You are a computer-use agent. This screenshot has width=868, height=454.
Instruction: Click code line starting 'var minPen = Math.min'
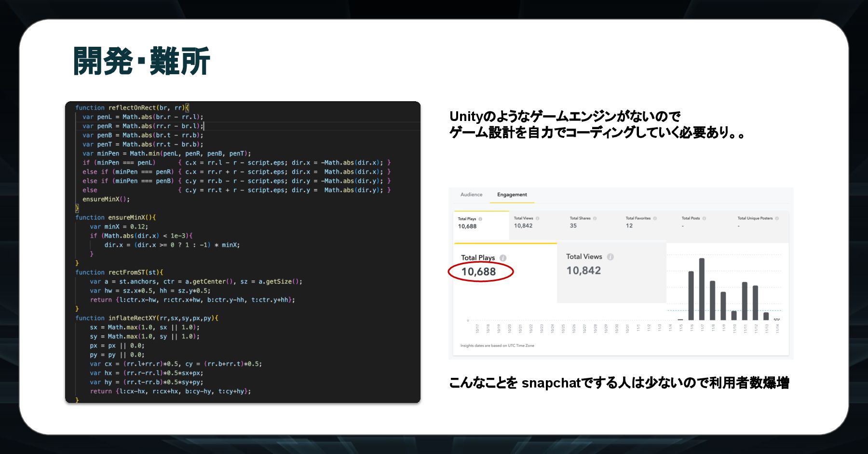167,153
